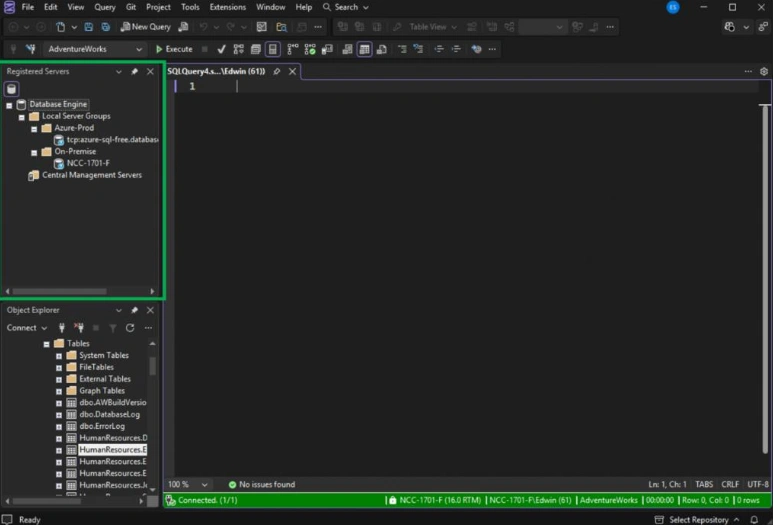Toggle Results to Grid icon
Viewport: 773px width, 525px height.
364,49
